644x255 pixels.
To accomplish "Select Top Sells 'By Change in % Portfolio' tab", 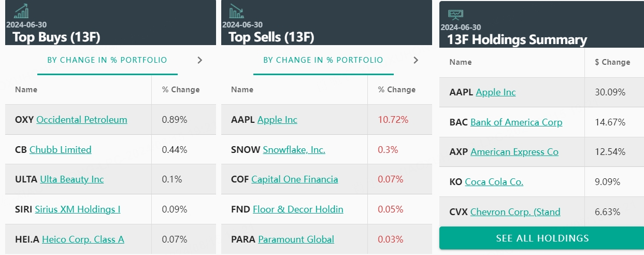I will pos(323,60).
